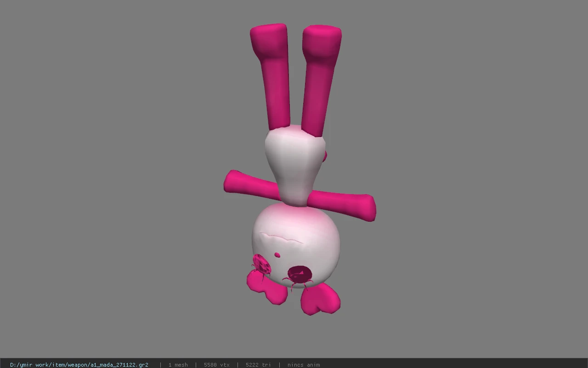This screenshot has width=588, height=368.
Task: Click the flared top end of left leg
Action: point(269,40)
